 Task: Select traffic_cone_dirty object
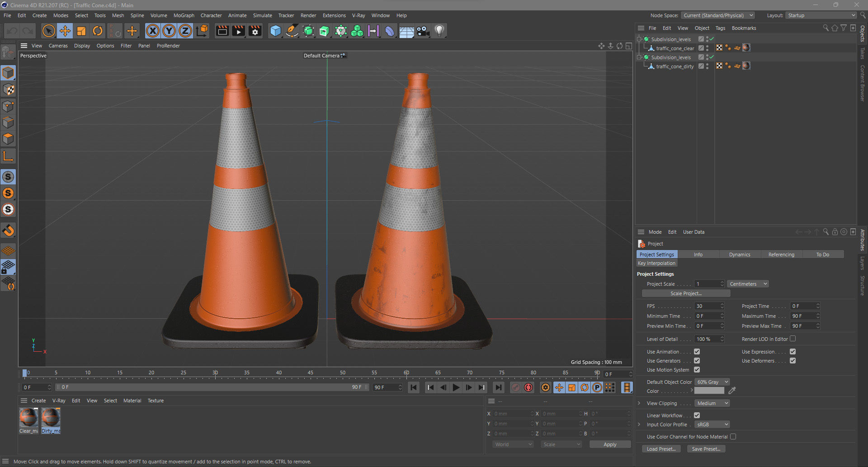[x=675, y=66]
